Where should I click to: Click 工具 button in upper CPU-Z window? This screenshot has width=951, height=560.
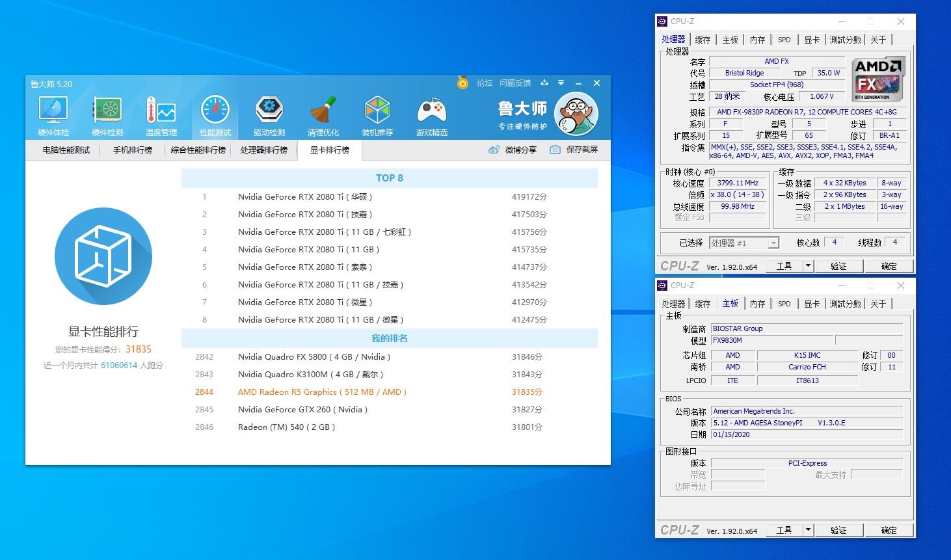pos(784,266)
